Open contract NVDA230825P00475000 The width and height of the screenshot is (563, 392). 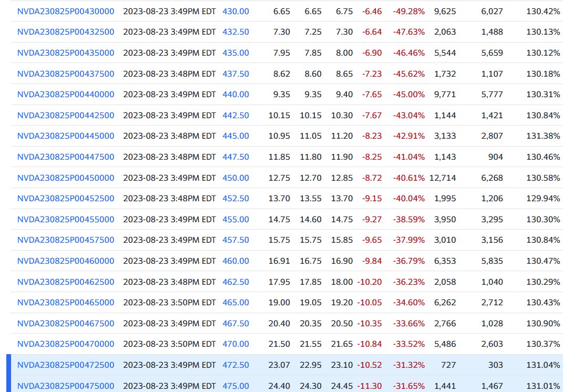point(66,386)
